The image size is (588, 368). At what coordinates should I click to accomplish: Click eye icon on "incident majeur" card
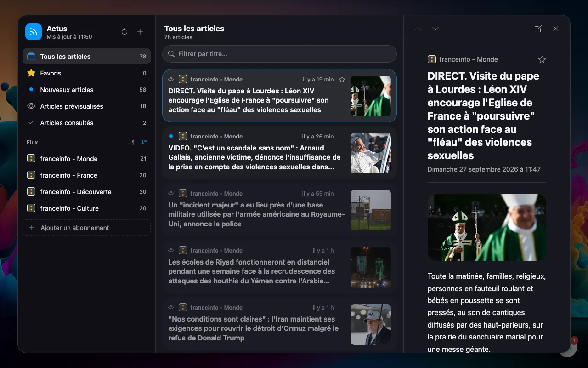coord(171,194)
